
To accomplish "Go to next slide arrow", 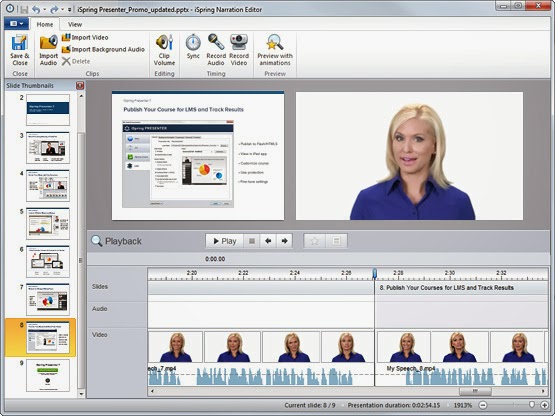I will pos(284,241).
